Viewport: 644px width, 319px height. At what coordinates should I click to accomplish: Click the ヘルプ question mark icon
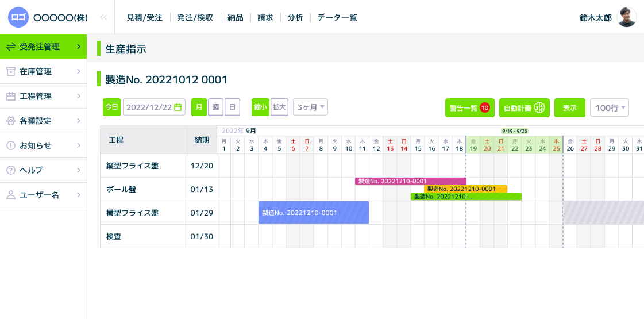pos(10,170)
